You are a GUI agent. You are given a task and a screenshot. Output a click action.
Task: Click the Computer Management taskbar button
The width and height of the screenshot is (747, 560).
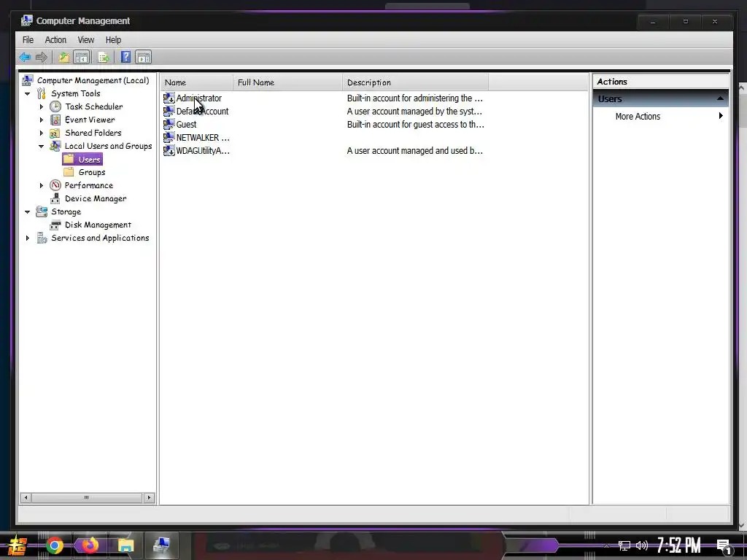[x=161, y=545]
